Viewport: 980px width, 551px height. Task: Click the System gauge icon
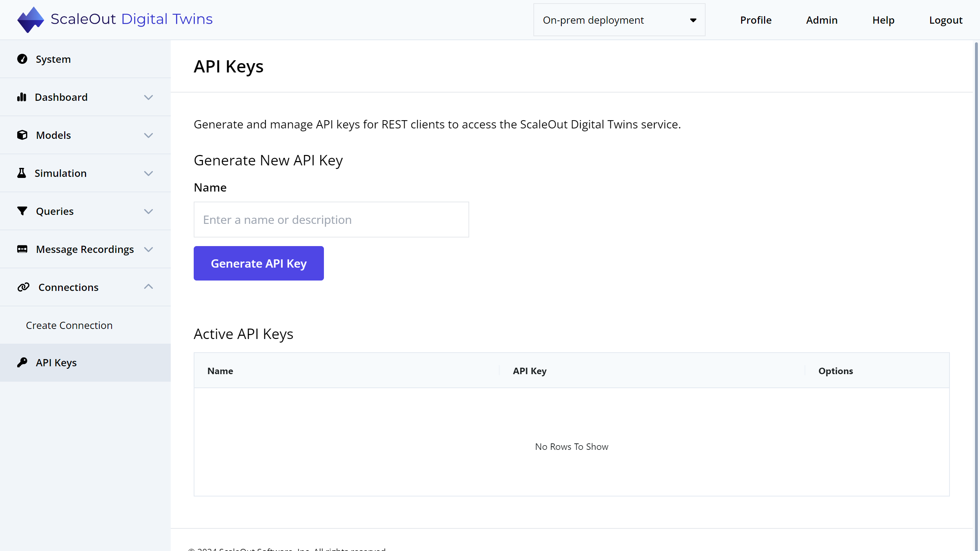click(22, 59)
